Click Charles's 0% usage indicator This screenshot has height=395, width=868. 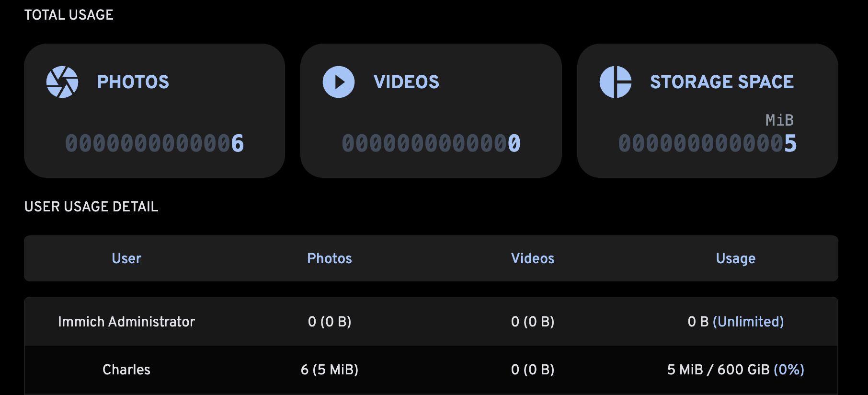(x=789, y=370)
